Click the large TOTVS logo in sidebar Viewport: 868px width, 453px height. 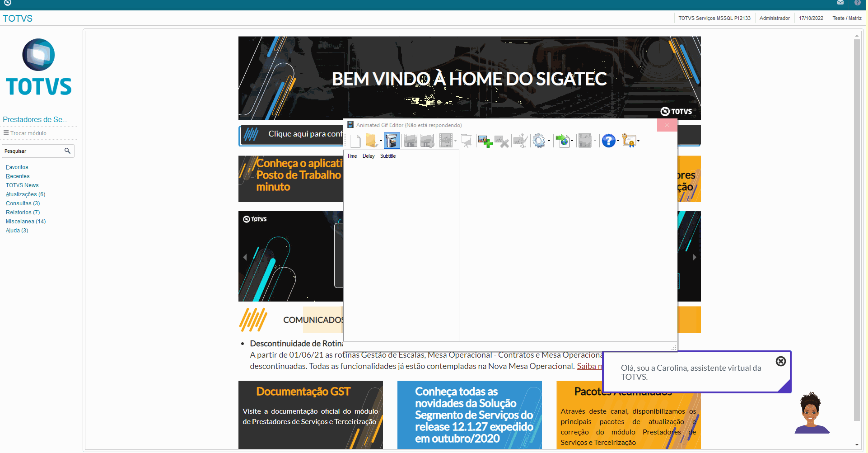point(39,67)
